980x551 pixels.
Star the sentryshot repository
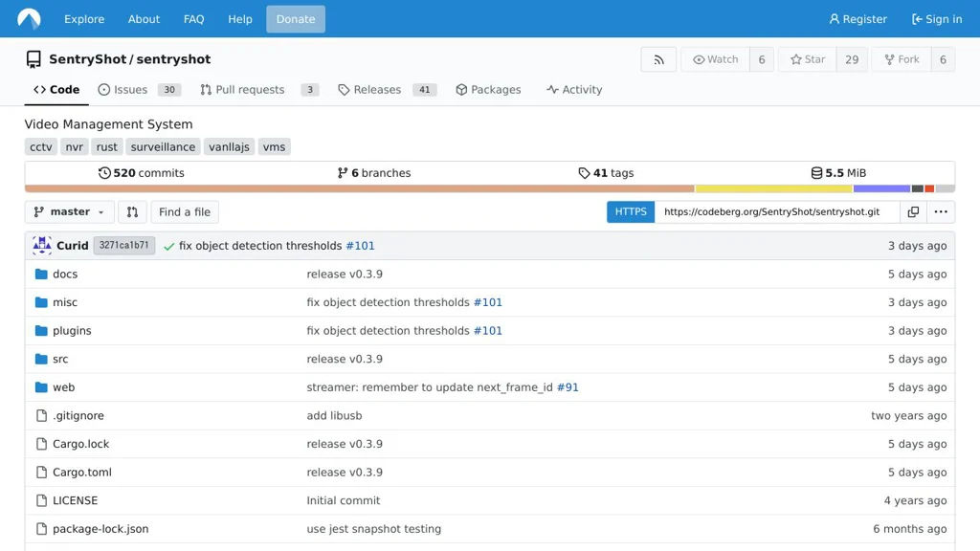(808, 59)
